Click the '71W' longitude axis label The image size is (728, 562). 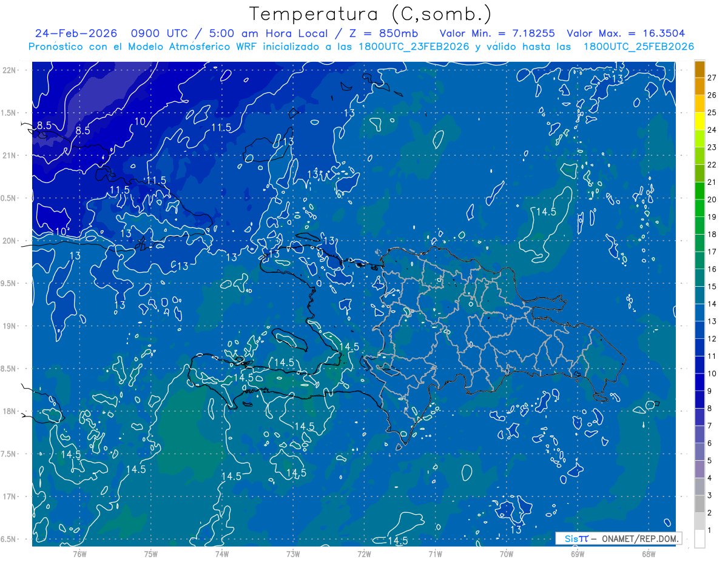point(435,554)
